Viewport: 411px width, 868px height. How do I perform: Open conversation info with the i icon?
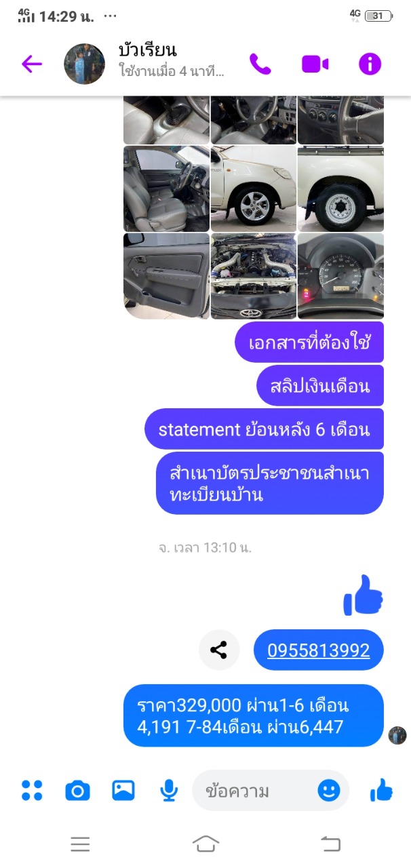370,64
